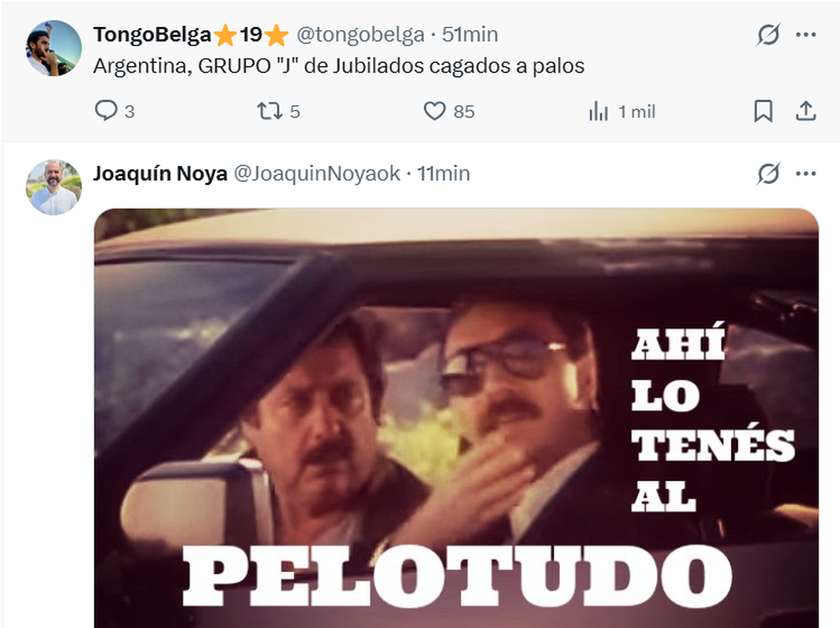Open Joaquín Noya's profile avatar
The height and width of the screenshot is (628, 840).
[54, 187]
